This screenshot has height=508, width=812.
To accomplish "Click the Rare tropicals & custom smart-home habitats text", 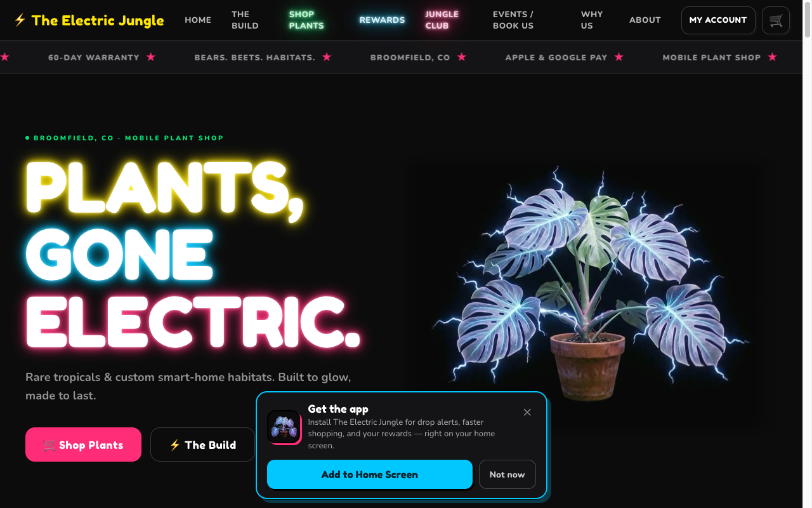I will click(x=188, y=386).
